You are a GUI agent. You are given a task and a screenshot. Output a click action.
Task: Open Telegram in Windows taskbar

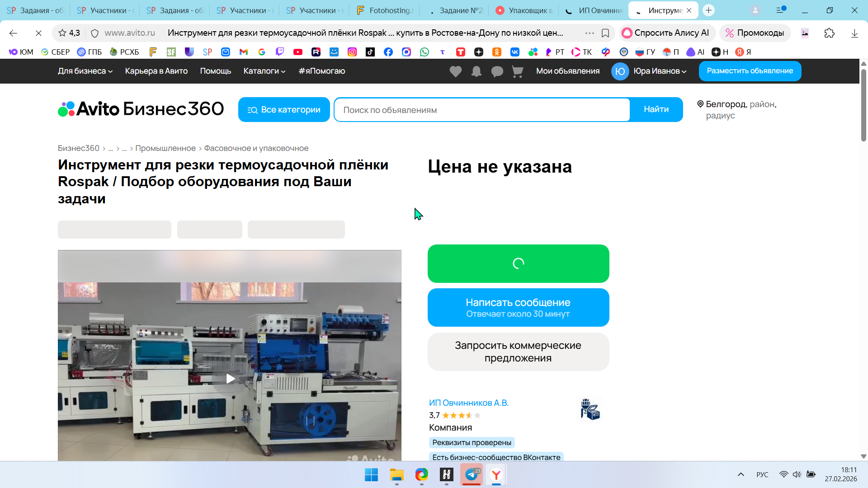(472, 474)
